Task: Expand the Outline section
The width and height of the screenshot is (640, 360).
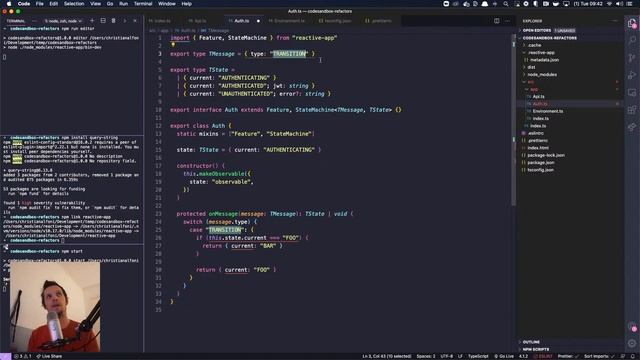Action: pyautogui.click(x=531, y=342)
